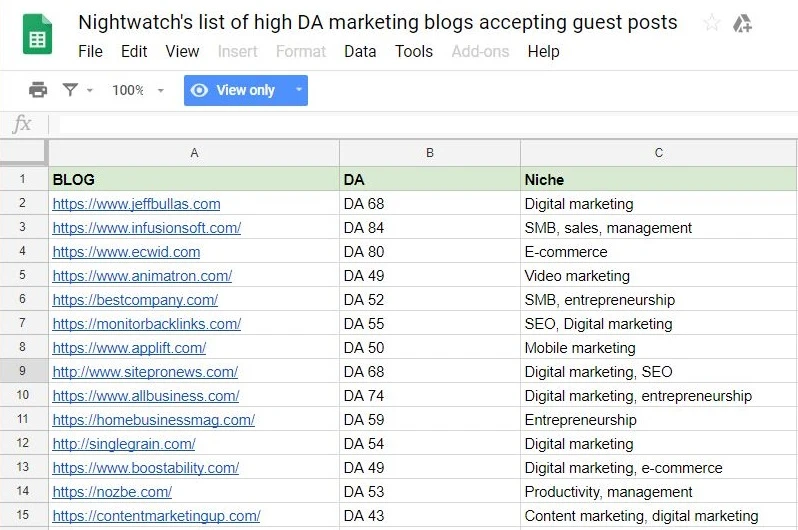The image size is (798, 530).
Task: Click the eye icon on View only
Action: [x=200, y=90]
